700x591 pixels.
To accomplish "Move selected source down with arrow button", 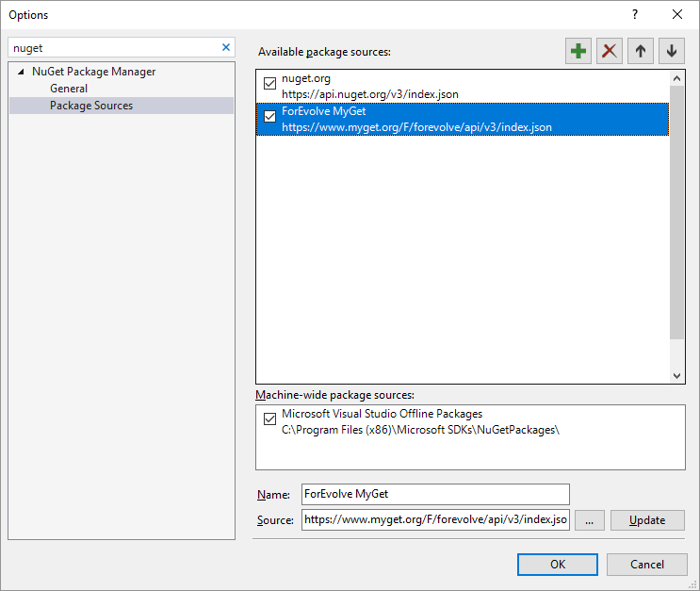I will [672, 52].
